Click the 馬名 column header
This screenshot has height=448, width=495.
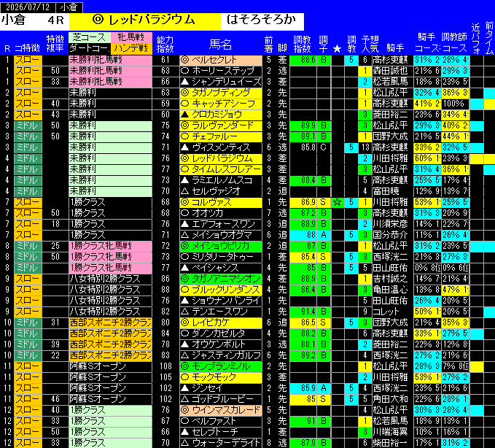coord(220,45)
